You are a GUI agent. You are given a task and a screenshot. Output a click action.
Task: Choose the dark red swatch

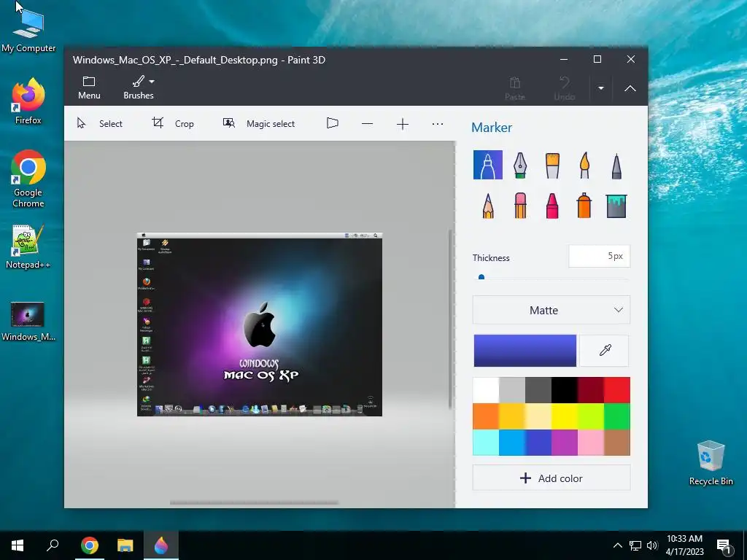[x=590, y=390]
